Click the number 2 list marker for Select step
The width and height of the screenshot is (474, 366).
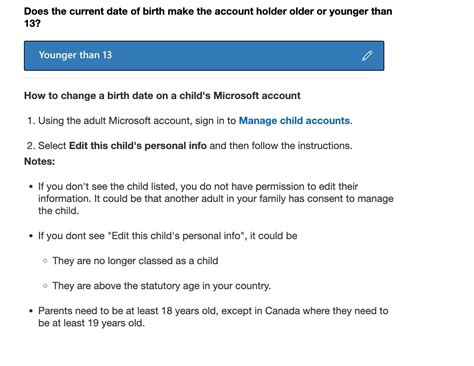click(x=31, y=146)
